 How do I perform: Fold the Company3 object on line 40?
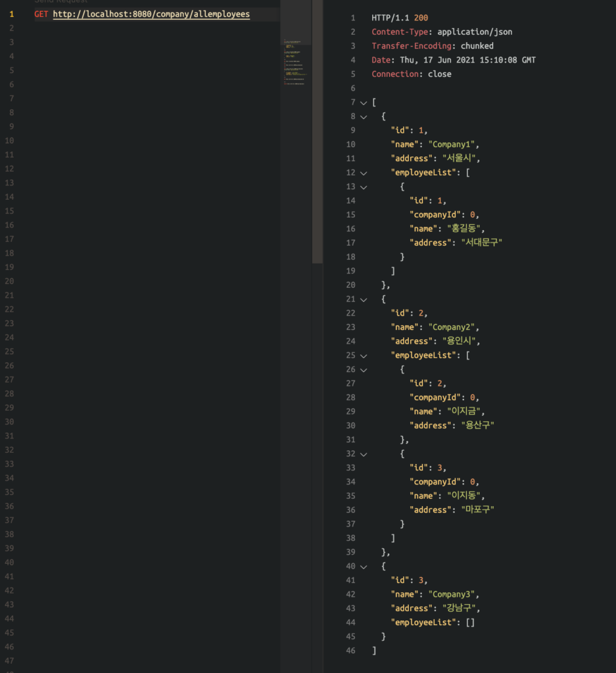coord(363,566)
